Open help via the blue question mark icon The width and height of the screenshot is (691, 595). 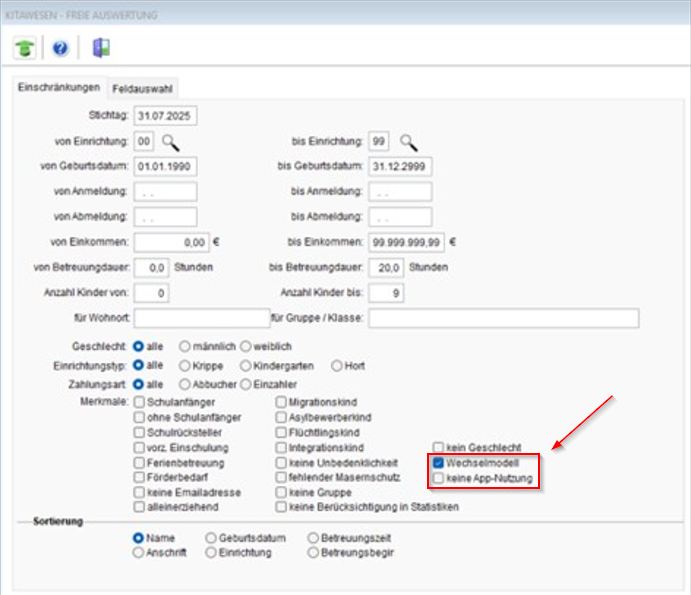click(x=60, y=48)
